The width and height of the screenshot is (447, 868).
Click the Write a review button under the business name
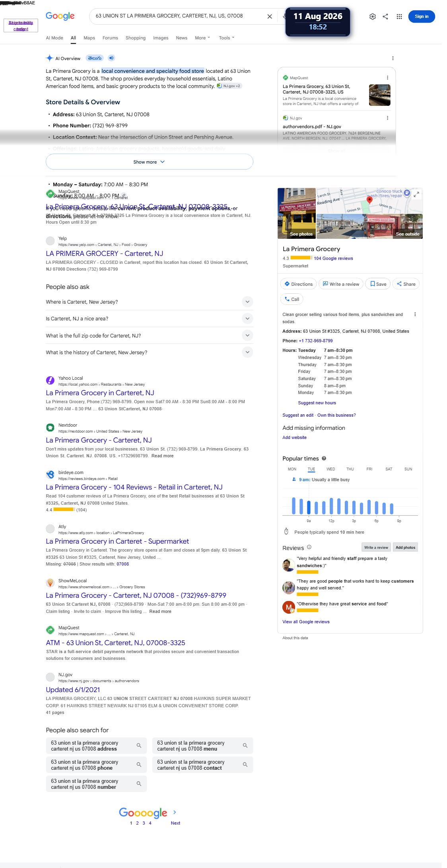pos(341,284)
